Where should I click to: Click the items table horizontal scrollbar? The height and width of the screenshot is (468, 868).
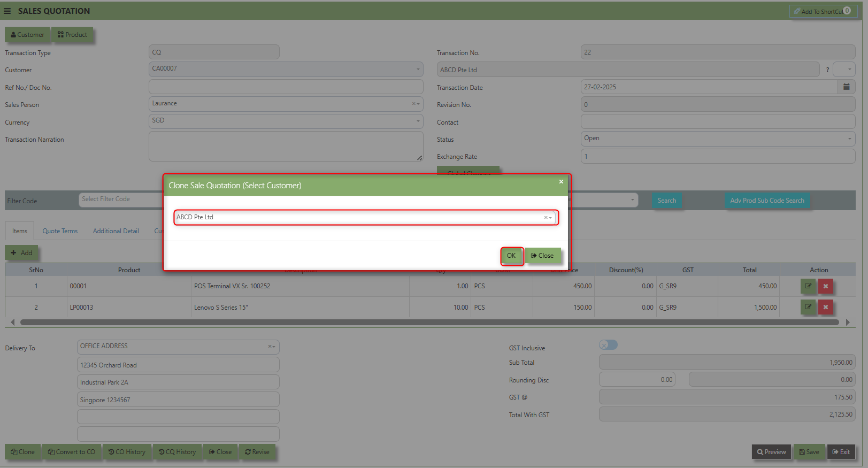coord(429,323)
